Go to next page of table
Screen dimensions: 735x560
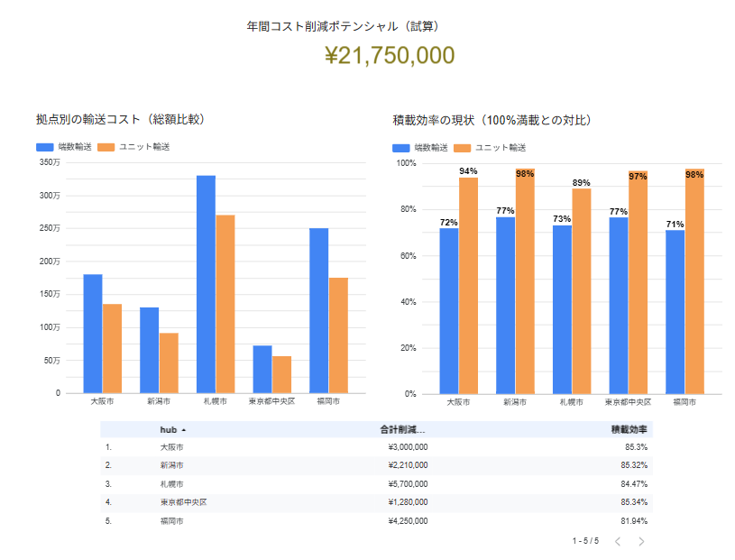pos(641,541)
